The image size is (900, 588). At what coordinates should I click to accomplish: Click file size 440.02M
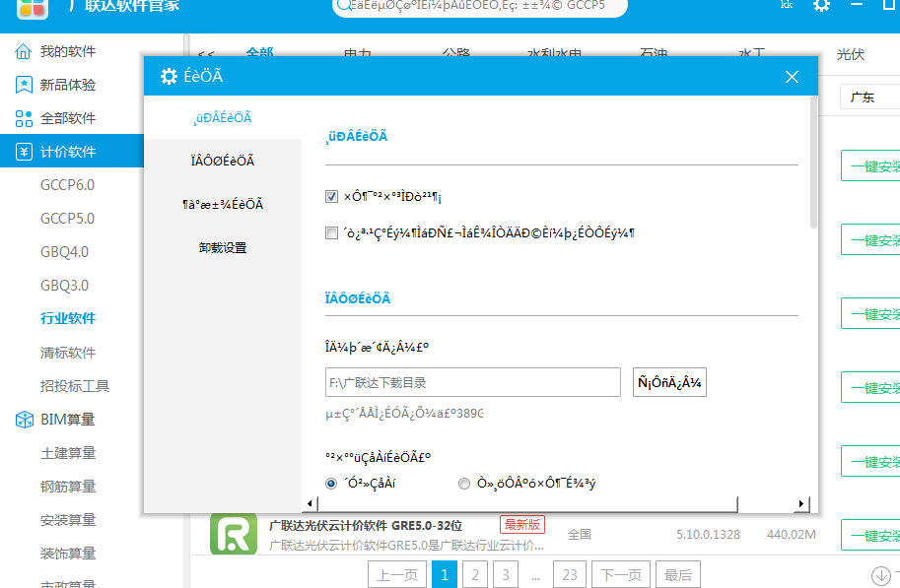[x=791, y=535]
